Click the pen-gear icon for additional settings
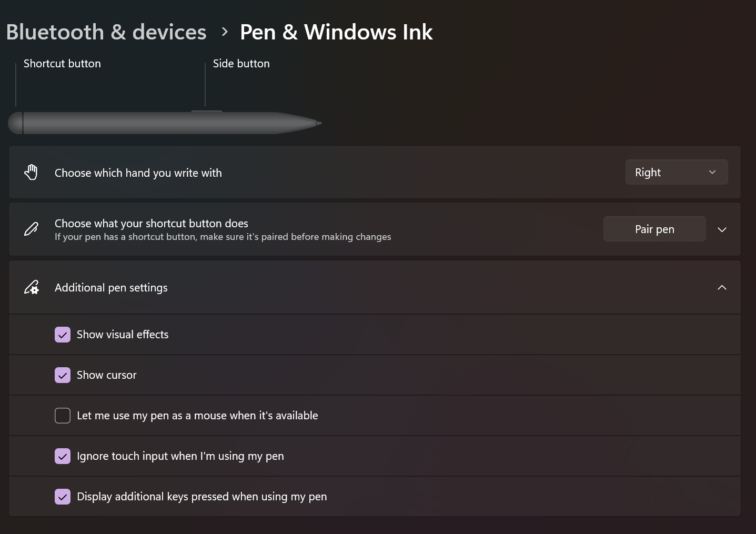 point(31,287)
